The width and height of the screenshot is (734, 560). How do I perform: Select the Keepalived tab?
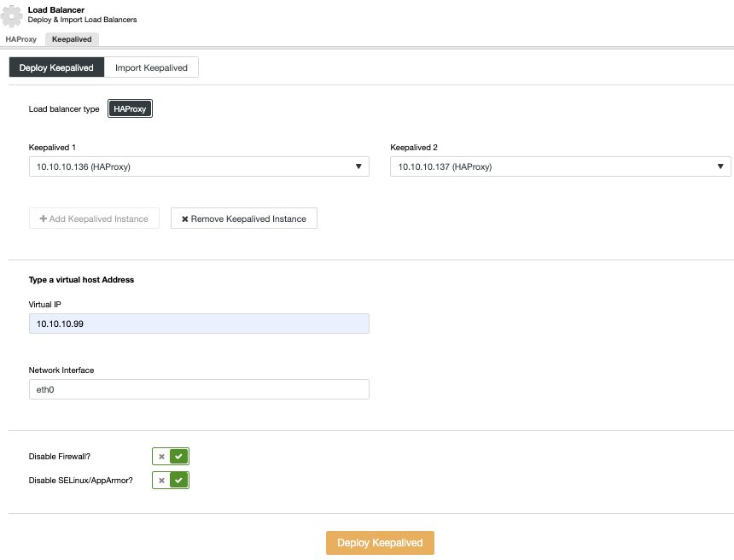tap(72, 39)
